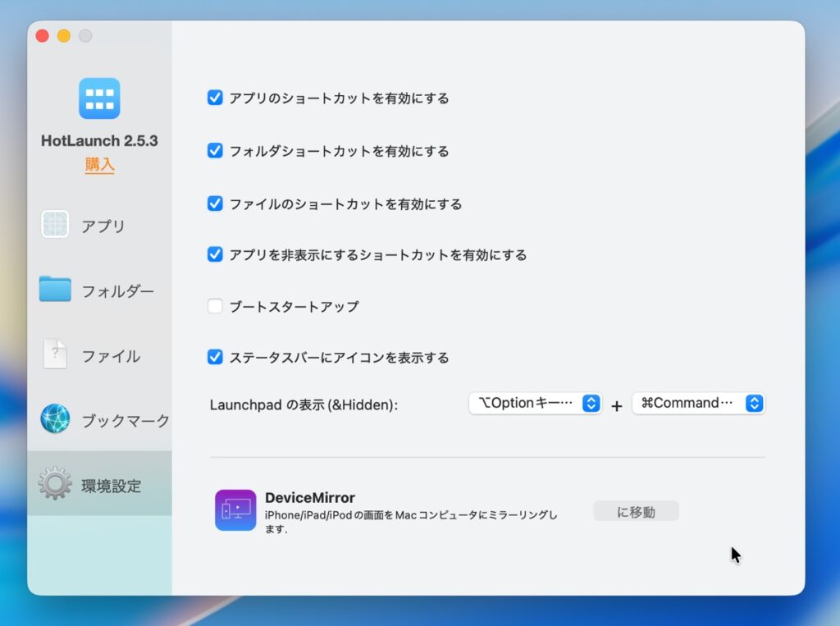Open the アプリ section grid icon

click(55, 225)
